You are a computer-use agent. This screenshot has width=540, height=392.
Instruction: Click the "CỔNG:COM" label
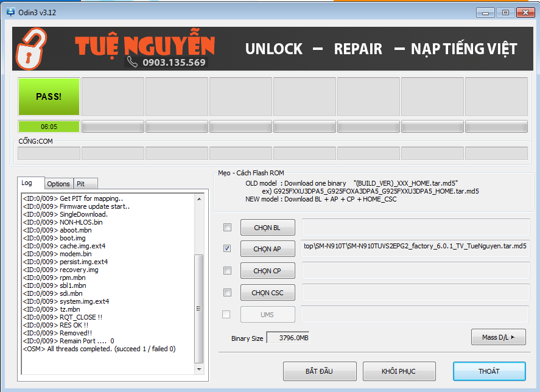pos(35,141)
